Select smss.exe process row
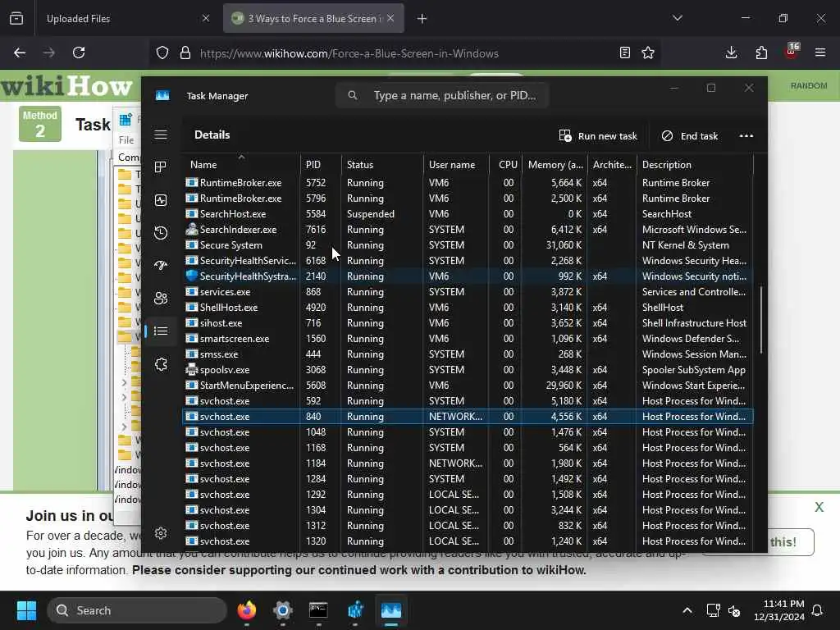The image size is (840, 630). pyautogui.click(x=468, y=354)
